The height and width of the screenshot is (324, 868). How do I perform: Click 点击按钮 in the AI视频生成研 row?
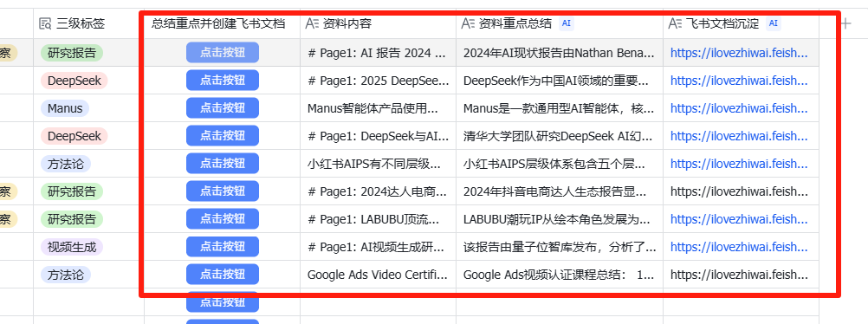click(223, 246)
